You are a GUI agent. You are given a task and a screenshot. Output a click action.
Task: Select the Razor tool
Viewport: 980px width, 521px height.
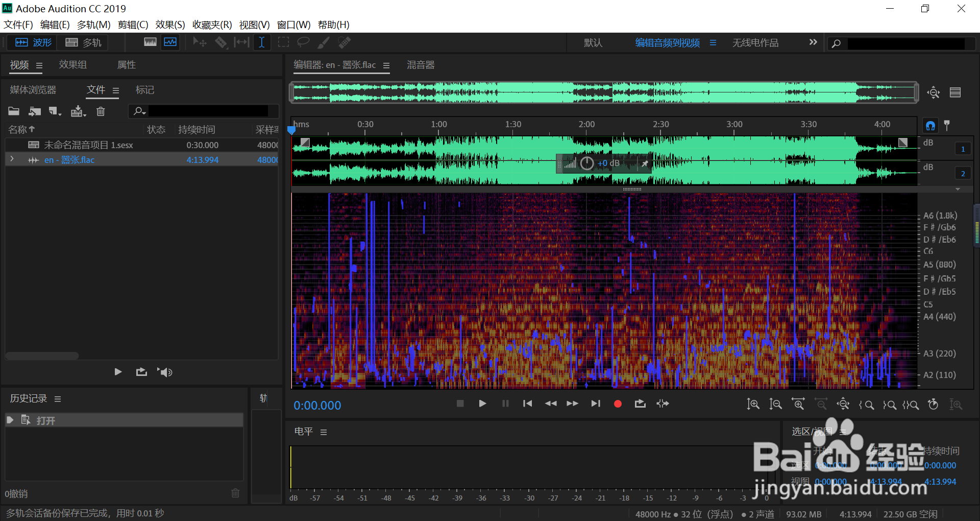click(220, 42)
